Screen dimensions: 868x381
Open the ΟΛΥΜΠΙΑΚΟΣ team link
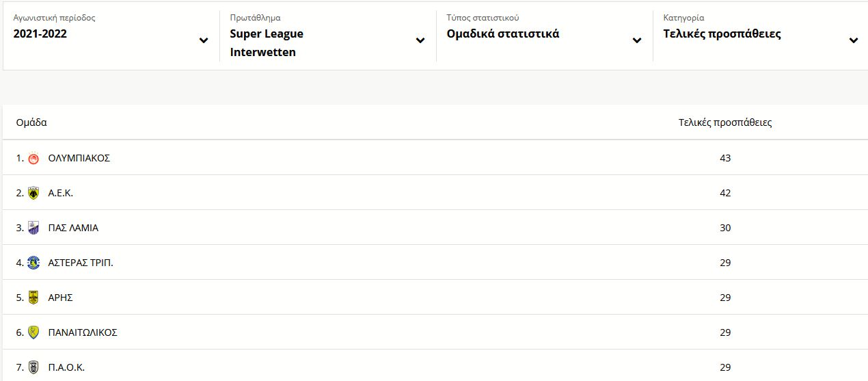coord(79,158)
